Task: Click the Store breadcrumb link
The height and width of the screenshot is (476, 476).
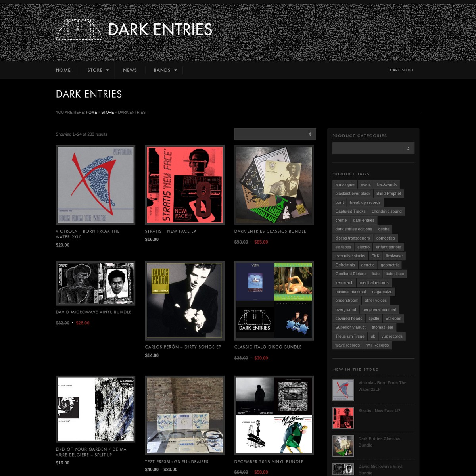Action: [x=107, y=112]
